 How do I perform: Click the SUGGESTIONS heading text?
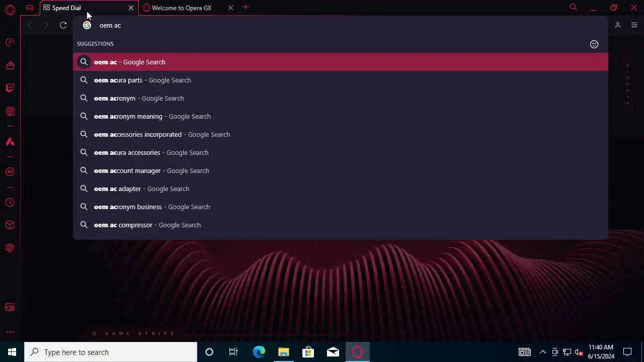(x=95, y=44)
